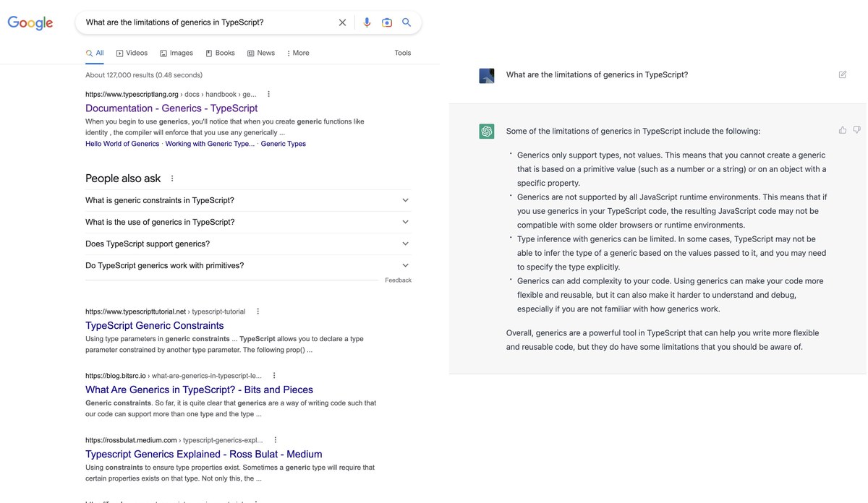Open options for blog.bitsrc.io result

coord(274,376)
